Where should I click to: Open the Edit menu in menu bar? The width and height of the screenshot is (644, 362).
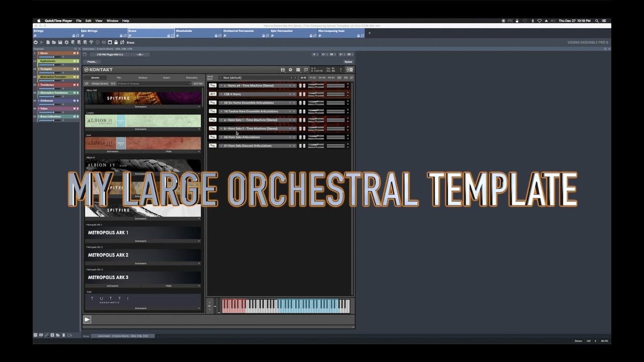(x=89, y=21)
